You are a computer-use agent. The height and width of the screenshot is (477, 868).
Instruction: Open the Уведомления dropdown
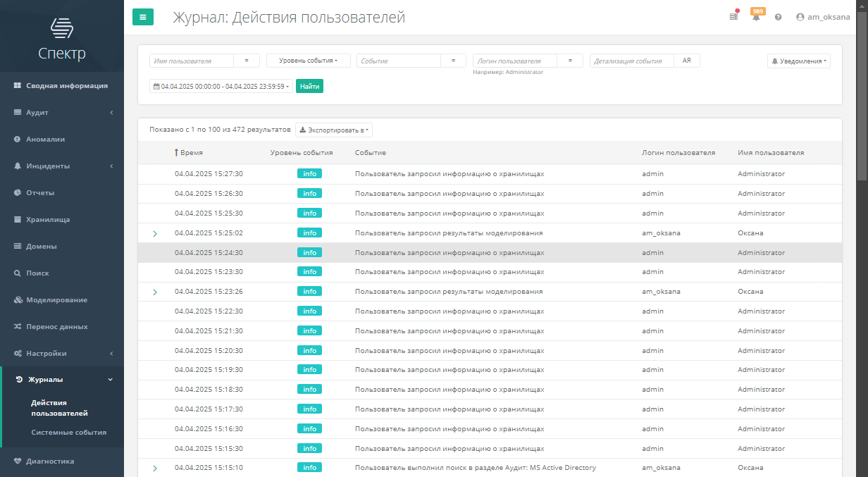tap(799, 61)
